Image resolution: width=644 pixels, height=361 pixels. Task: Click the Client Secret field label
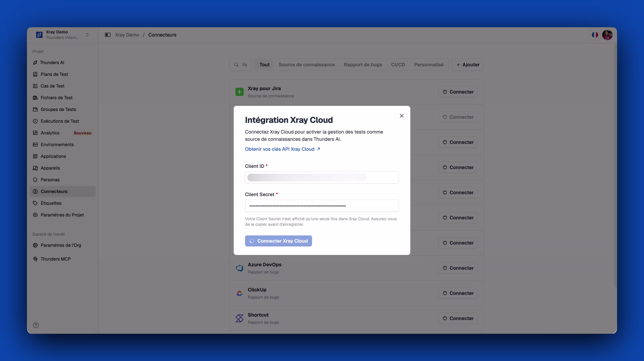click(x=260, y=195)
